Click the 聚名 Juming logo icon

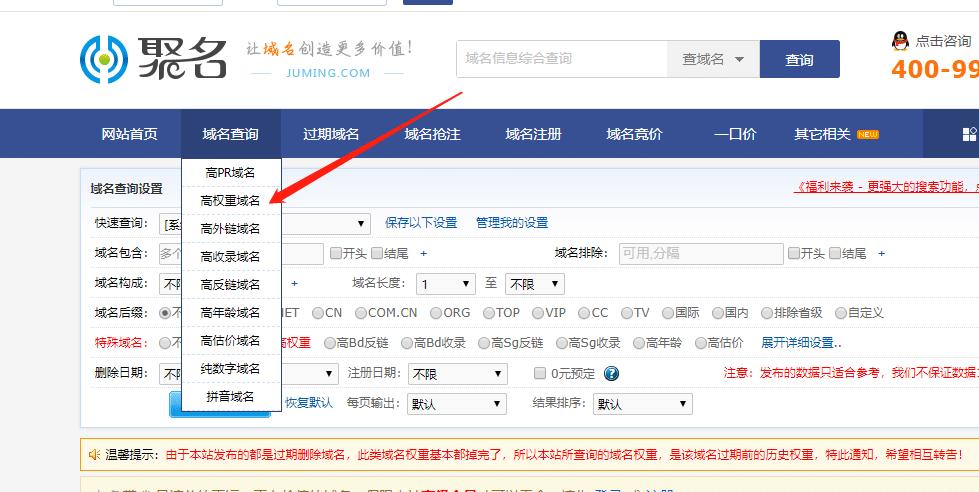click(103, 59)
